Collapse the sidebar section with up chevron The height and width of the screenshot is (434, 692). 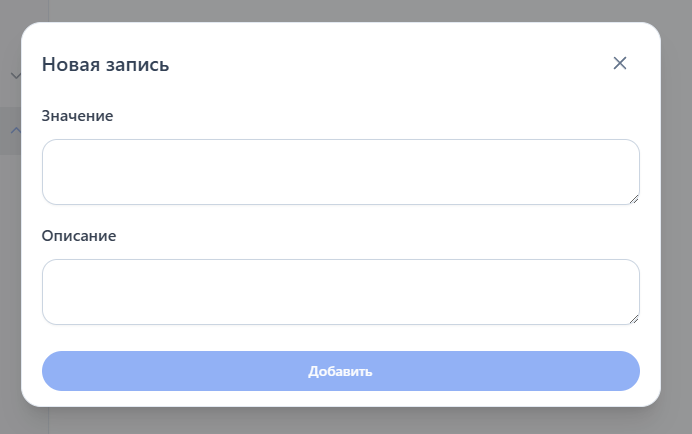(x=15, y=130)
